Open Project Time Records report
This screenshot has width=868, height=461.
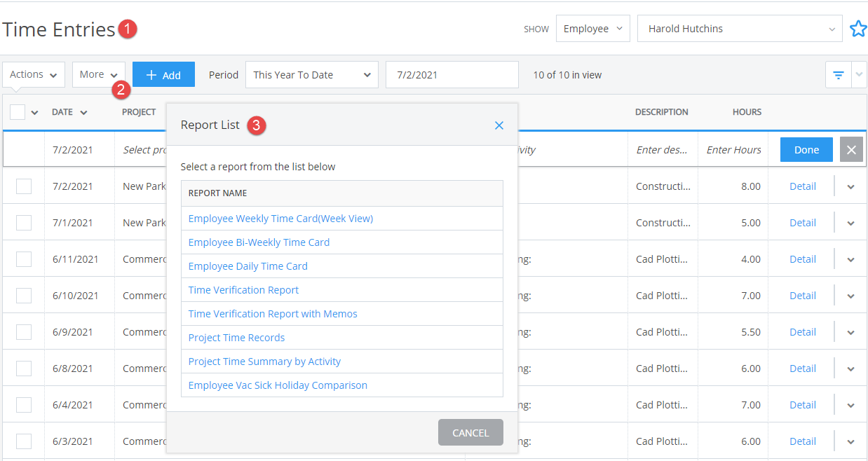pyautogui.click(x=236, y=338)
